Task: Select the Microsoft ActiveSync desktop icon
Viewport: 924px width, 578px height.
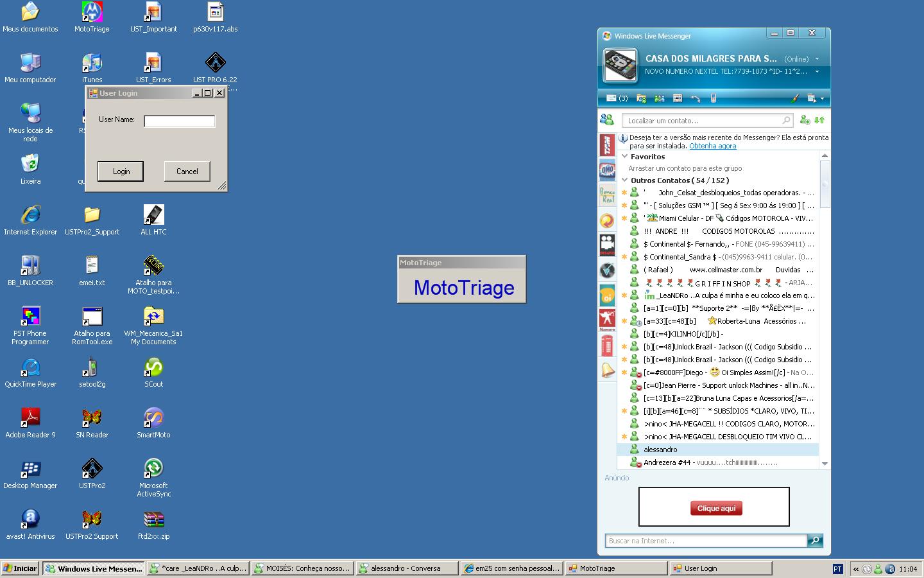Action: (x=153, y=478)
